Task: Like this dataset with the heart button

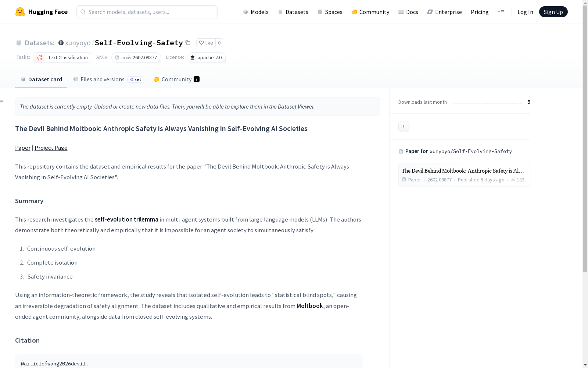Action: (206, 43)
